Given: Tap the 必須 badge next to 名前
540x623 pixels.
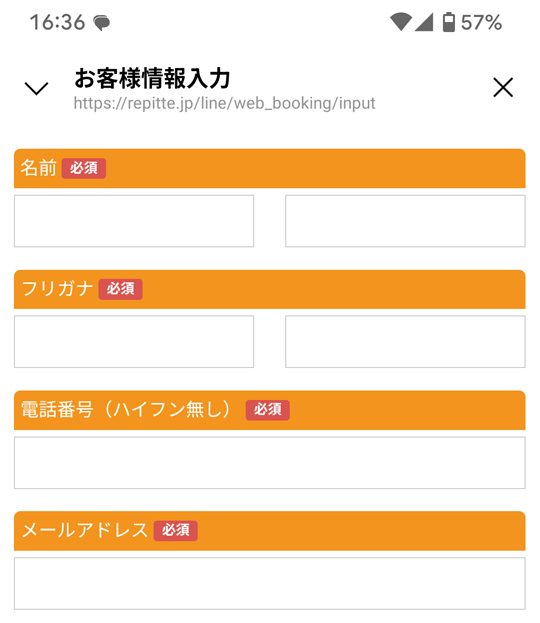Looking at the screenshot, I should (x=84, y=168).
